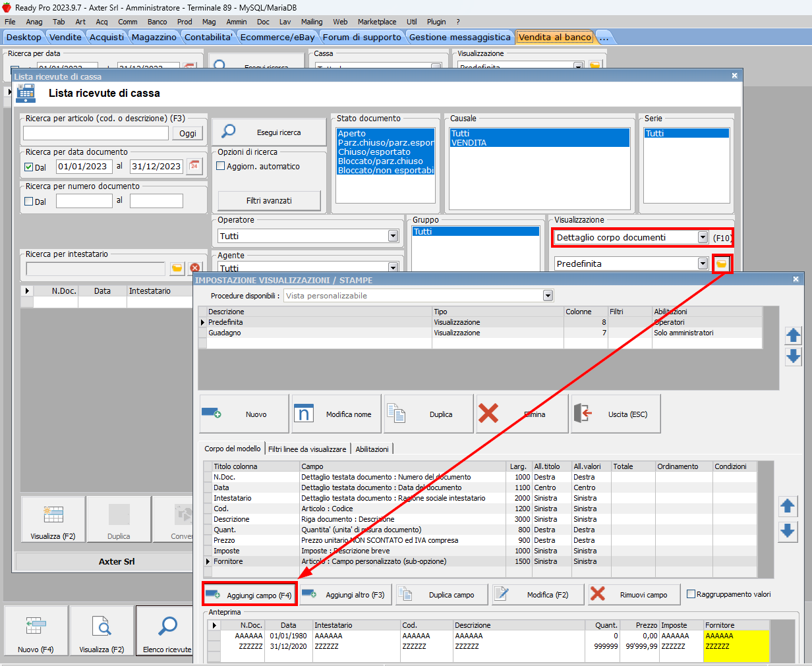812x666 pixels.
Task: Select VENDITA in Causale list
Action: [x=539, y=142]
